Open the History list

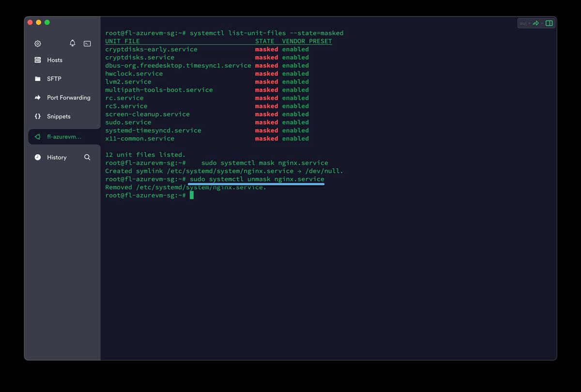(x=57, y=157)
